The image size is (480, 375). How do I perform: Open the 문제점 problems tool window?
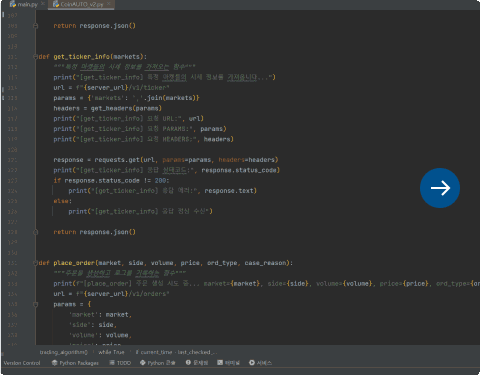click(x=197, y=363)
